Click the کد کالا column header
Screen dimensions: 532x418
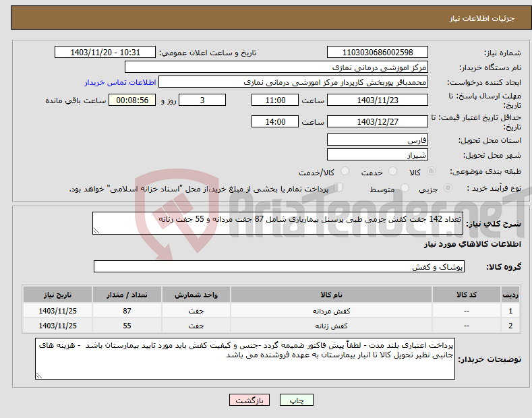(467, 295)
